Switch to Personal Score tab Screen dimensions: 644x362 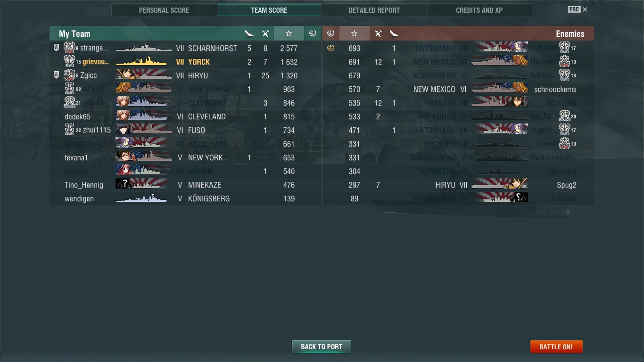pos(164,10)
